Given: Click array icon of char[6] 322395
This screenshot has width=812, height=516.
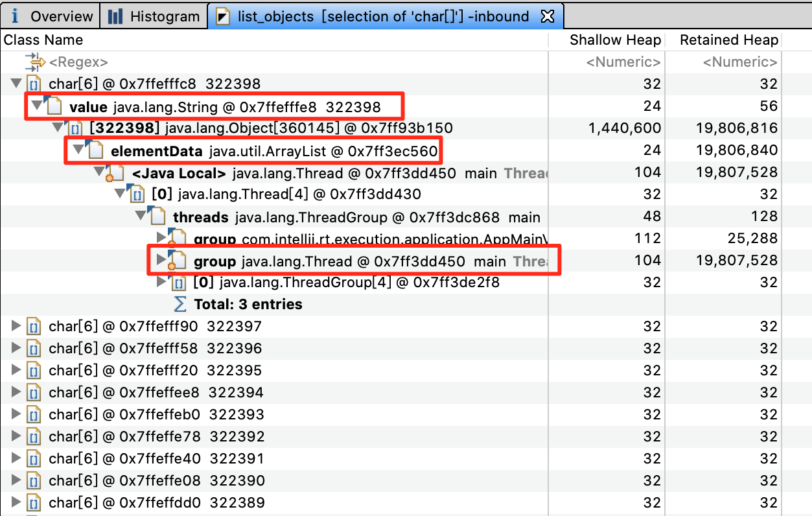Looking at the screenshot, I should tap(34, 370).
